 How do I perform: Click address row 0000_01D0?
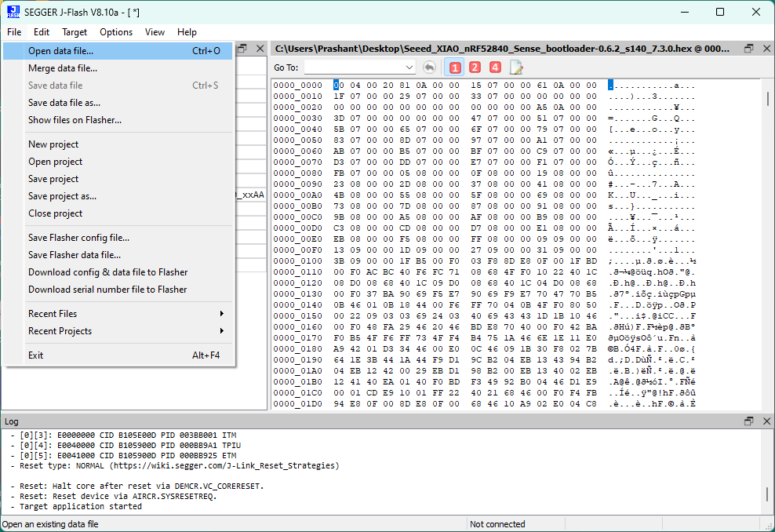[x=297, y=404]
